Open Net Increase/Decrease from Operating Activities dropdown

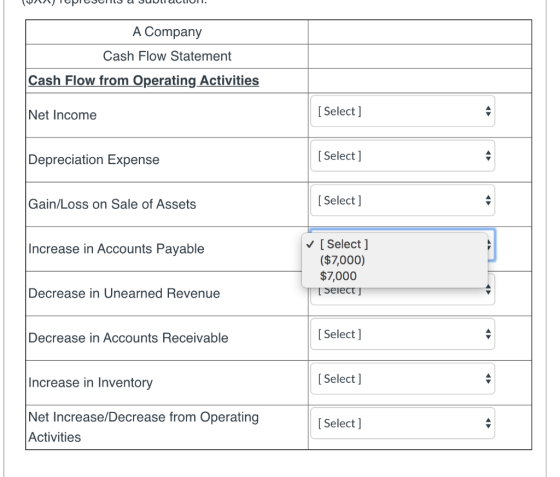402,423
